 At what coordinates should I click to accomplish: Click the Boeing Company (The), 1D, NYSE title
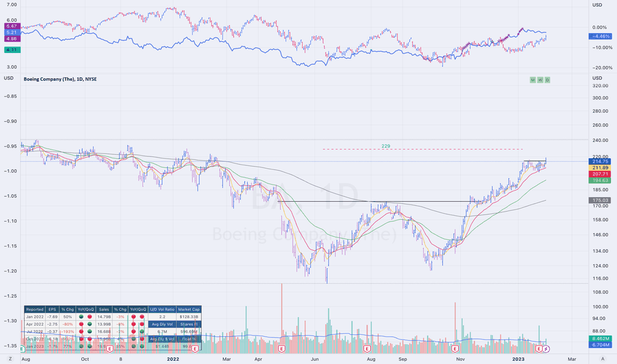pyautogui.click(x=60, y=79)
